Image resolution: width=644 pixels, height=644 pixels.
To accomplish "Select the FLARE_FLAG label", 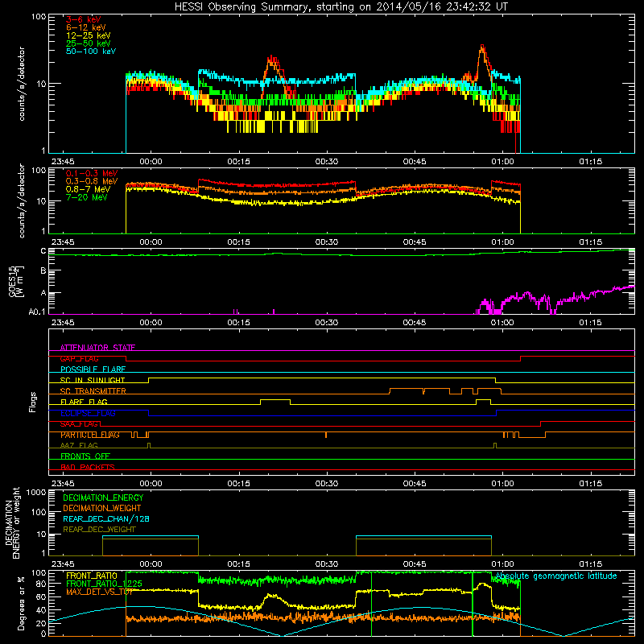I will click(x=84, y=402).
